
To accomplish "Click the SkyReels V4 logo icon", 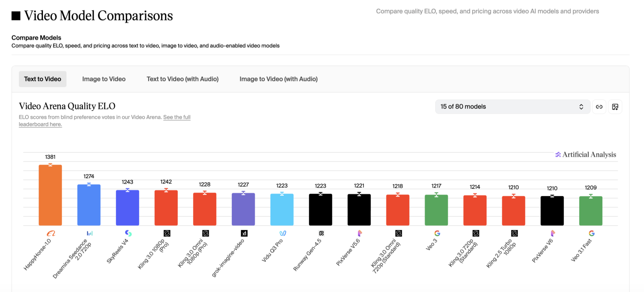I will pyautogui.click(x=128, y=233).
